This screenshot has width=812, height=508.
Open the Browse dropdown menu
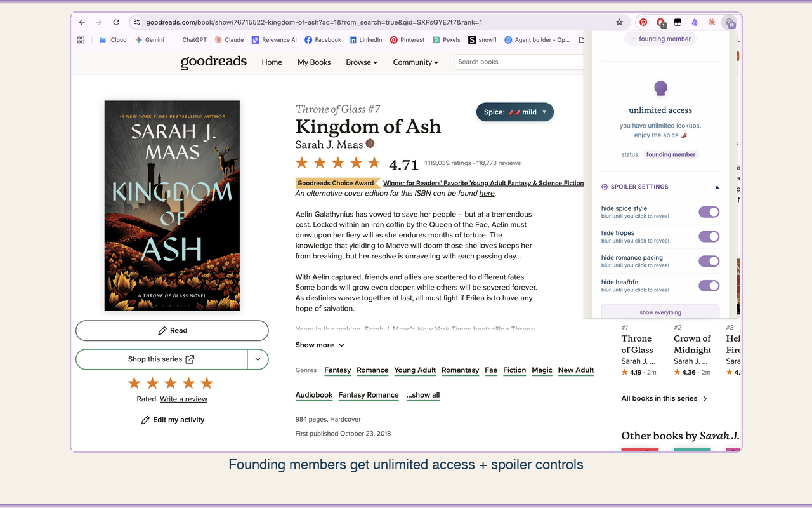tap(362, 62)
